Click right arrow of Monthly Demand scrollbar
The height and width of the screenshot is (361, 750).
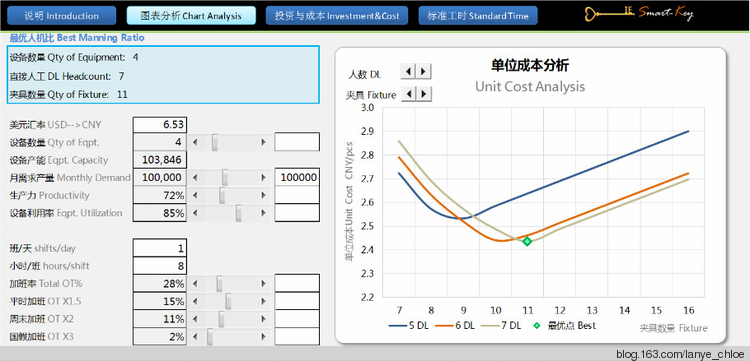point(263,178)
